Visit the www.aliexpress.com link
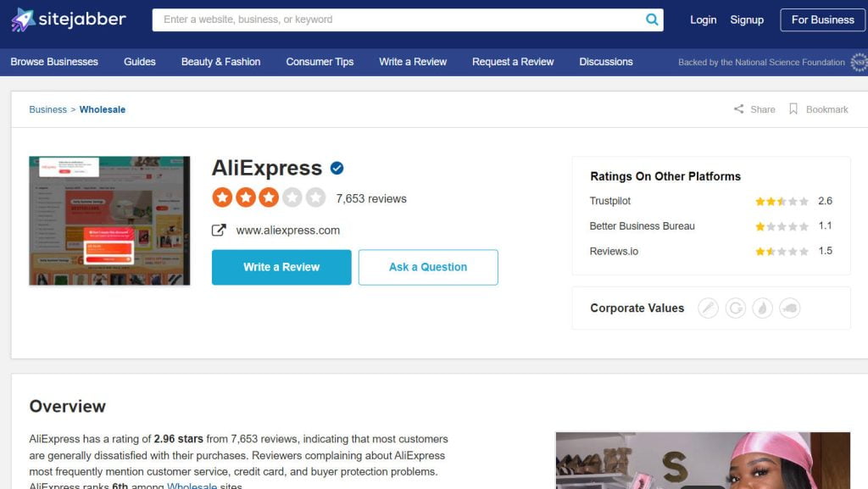The image size is (868, 489). click(287, 230)
